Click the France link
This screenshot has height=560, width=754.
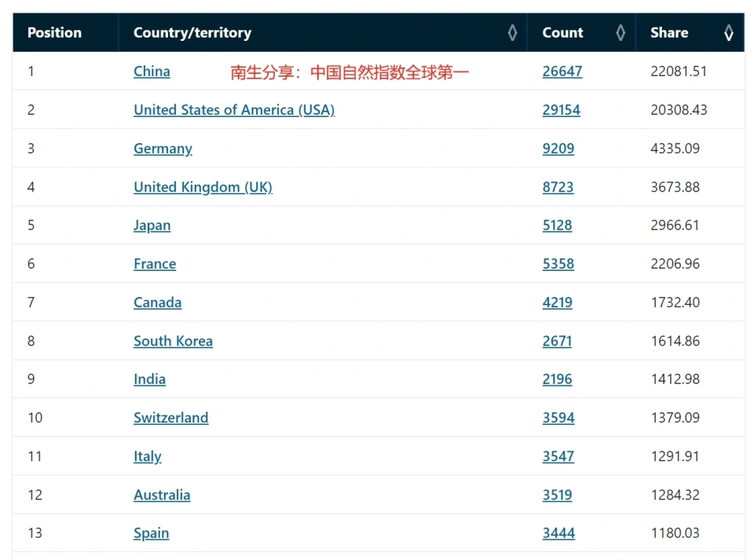(155, 264)
